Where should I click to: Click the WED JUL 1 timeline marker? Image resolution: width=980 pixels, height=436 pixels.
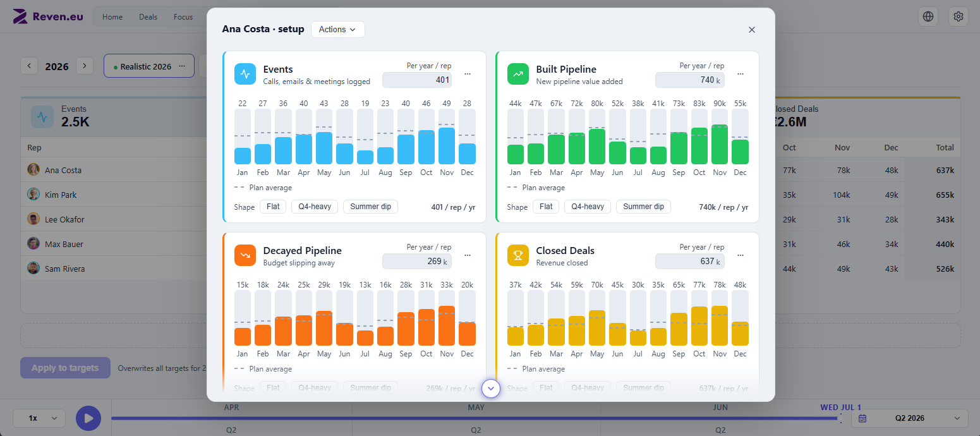point(840,407)
